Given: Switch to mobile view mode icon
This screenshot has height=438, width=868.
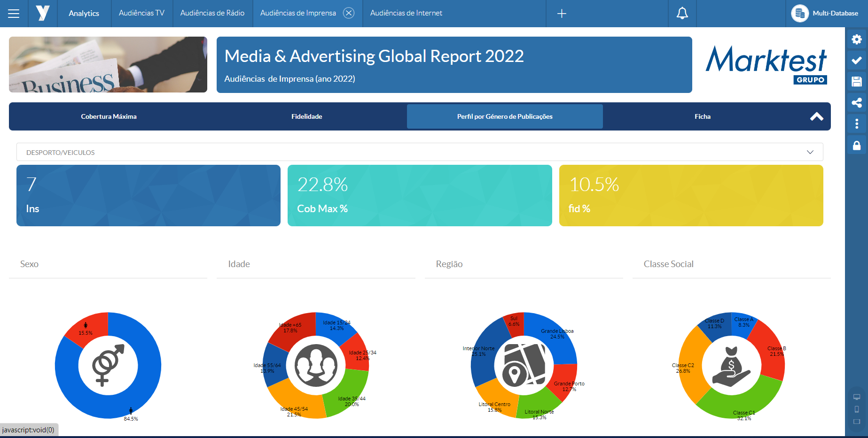Looking at the screenshot, I should click(x=856, y=409).
